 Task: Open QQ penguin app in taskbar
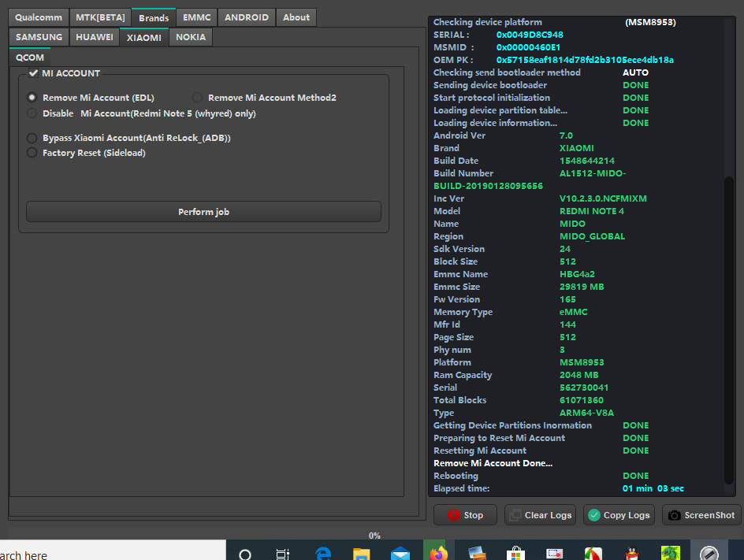click(631, 554)
